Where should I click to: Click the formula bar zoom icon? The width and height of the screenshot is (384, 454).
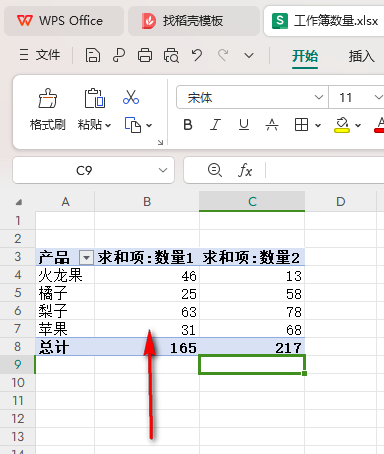click(215, 170)
